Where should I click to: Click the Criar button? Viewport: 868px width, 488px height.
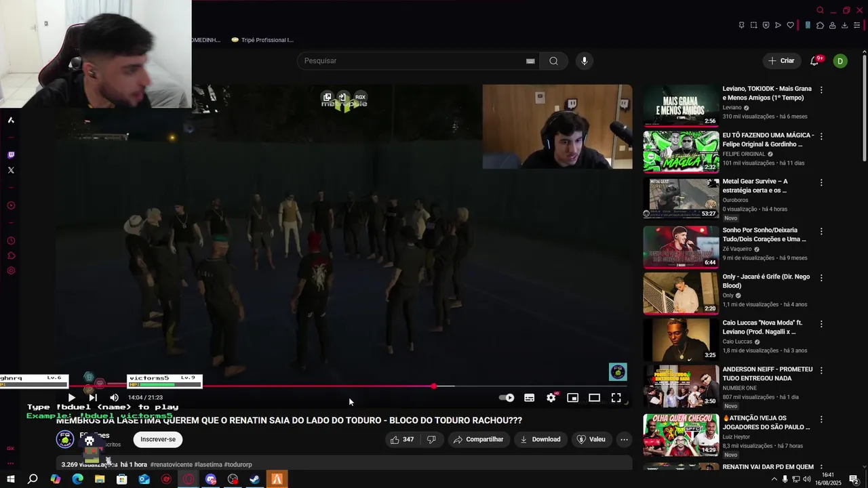point(781,61)
